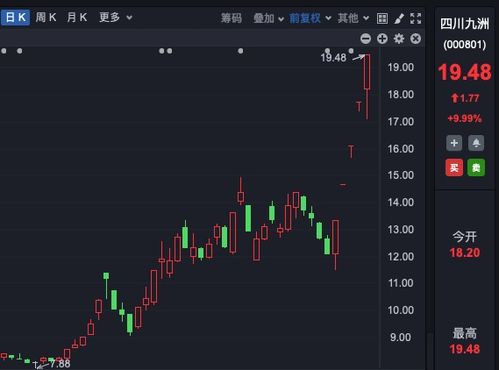Click the latest tall red candlestick at 19.48
The height and width of the screenshot is (370, 499).
click(x=367, y=87)
